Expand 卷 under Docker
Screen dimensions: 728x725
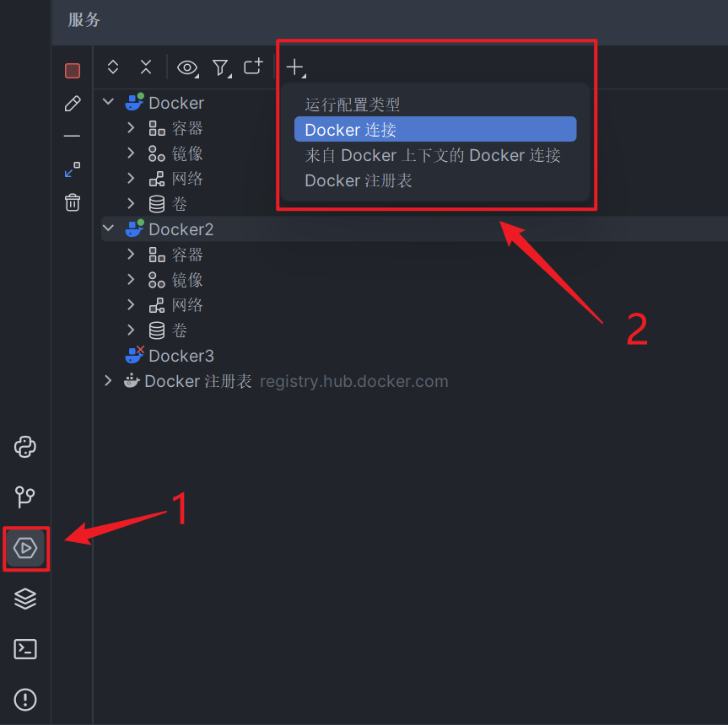coord(131,203)
